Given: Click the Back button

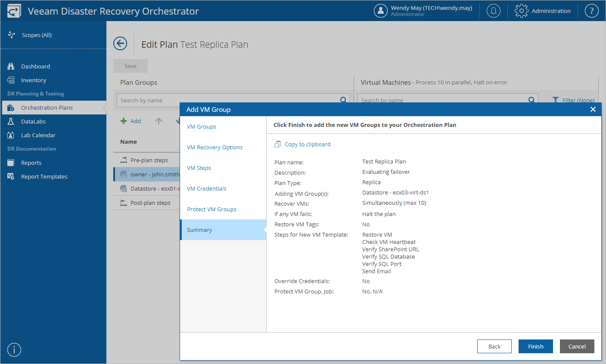Looking at the screenshot, I should click(494, 346).
